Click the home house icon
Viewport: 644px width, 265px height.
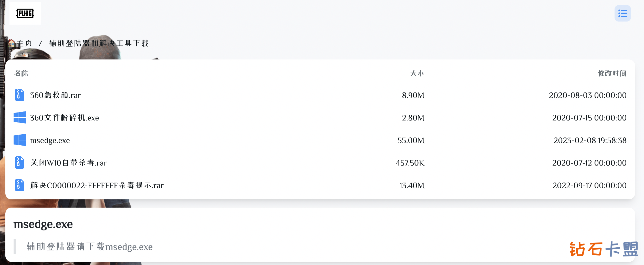(x=12, y=43)
